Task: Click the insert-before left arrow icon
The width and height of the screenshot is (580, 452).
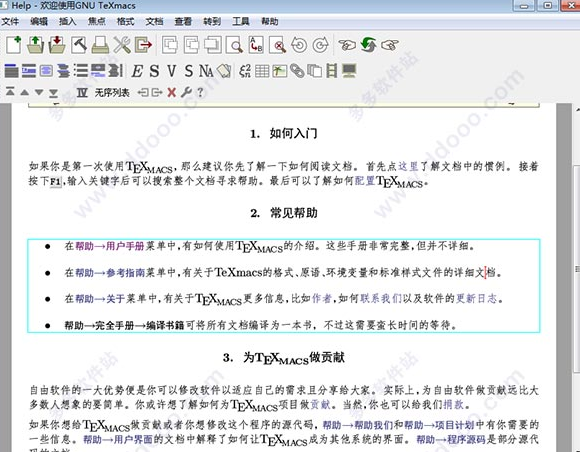Action: pos(143,92)
